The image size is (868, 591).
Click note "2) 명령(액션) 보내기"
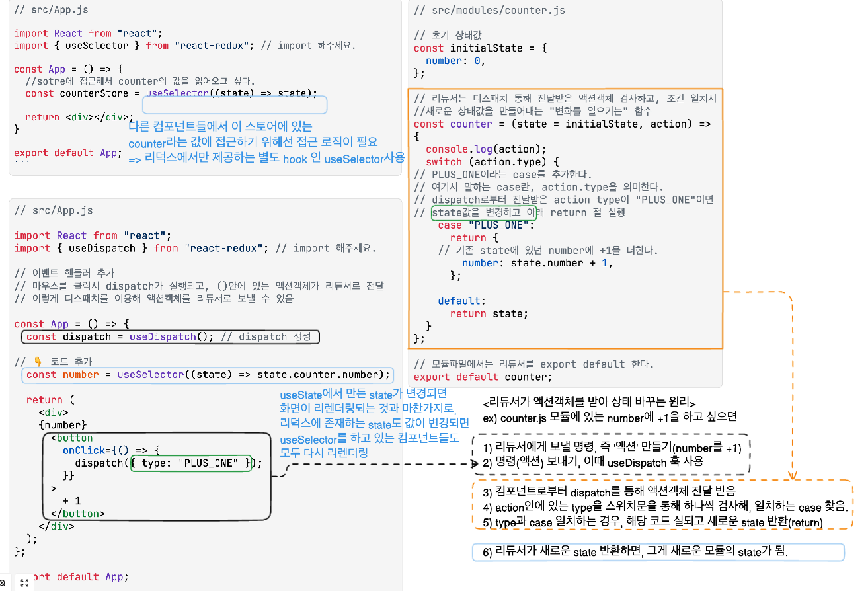click(x=593, y=462)
